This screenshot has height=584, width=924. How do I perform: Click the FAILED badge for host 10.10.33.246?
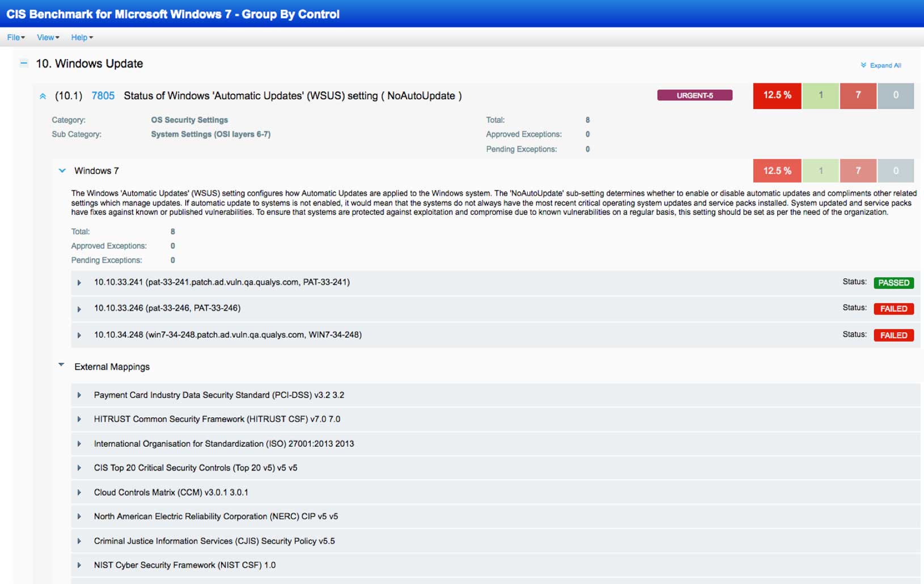(894, 308)
